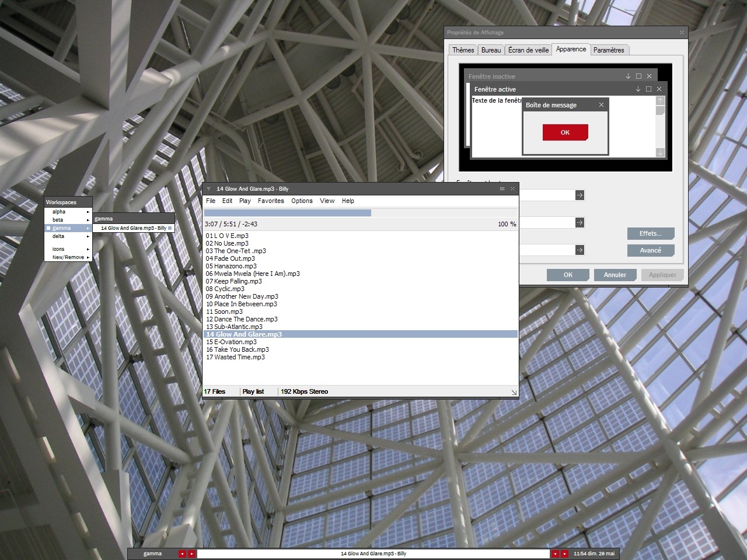
Task: Open the Play menu in Billy
Action: [245, 201]
